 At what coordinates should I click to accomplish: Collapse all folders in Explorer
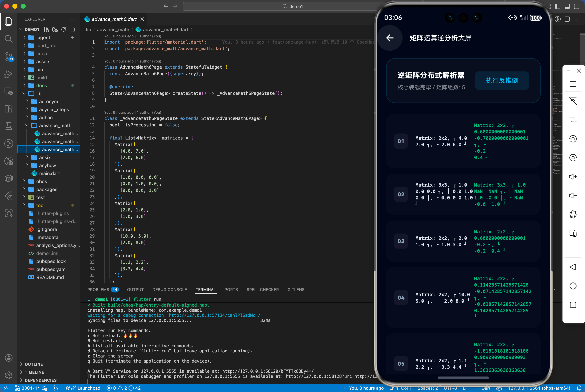pyautogui.click(x=72, y=29)
